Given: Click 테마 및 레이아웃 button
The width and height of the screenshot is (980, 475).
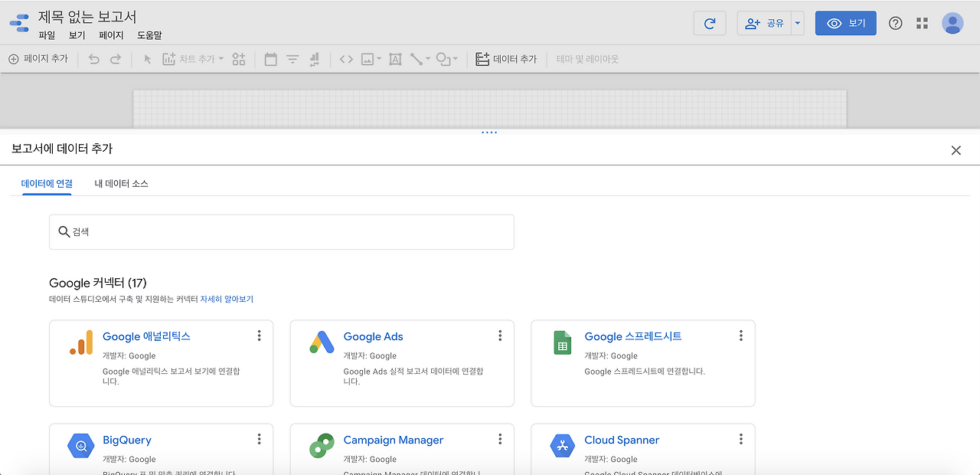Looking at the screenshot, I should 587,59.
